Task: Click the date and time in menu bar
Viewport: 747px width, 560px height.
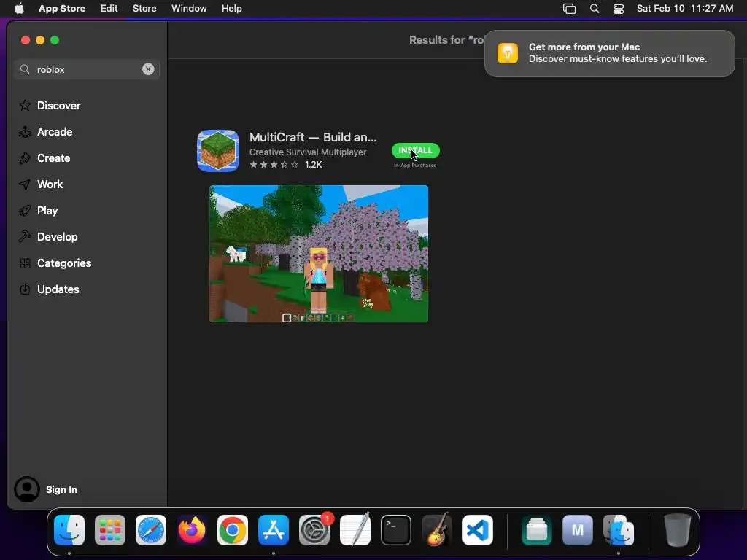Action: 684,9
